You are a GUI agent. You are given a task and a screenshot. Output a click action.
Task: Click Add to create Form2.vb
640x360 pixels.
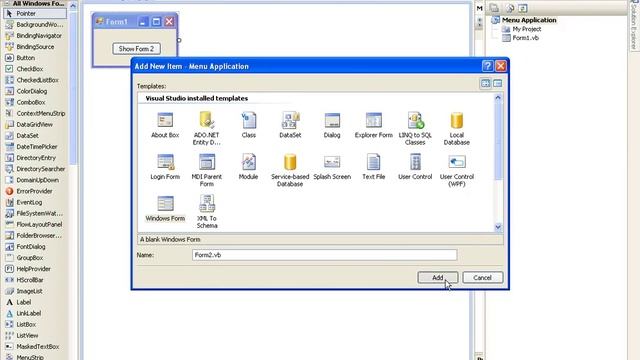[x=438, y=278]
